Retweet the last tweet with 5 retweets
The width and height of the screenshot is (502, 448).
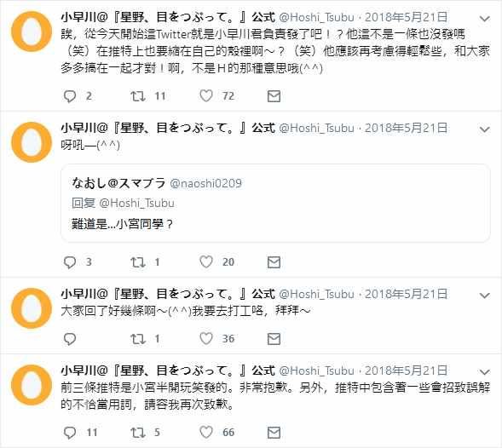pyautogui.click(x=138, y=433)
